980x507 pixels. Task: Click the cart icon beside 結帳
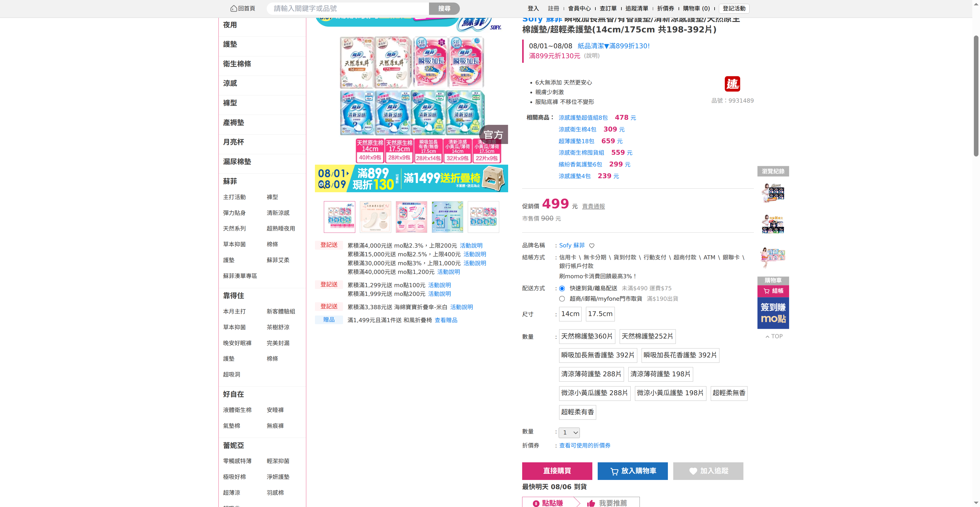767,291
